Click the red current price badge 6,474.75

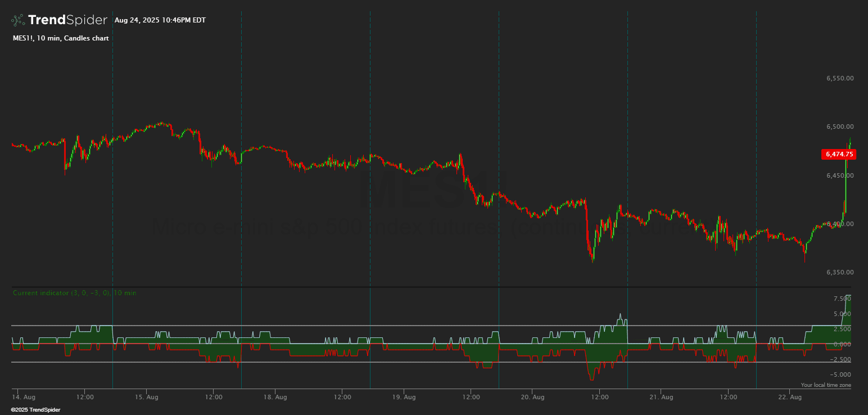839,154
